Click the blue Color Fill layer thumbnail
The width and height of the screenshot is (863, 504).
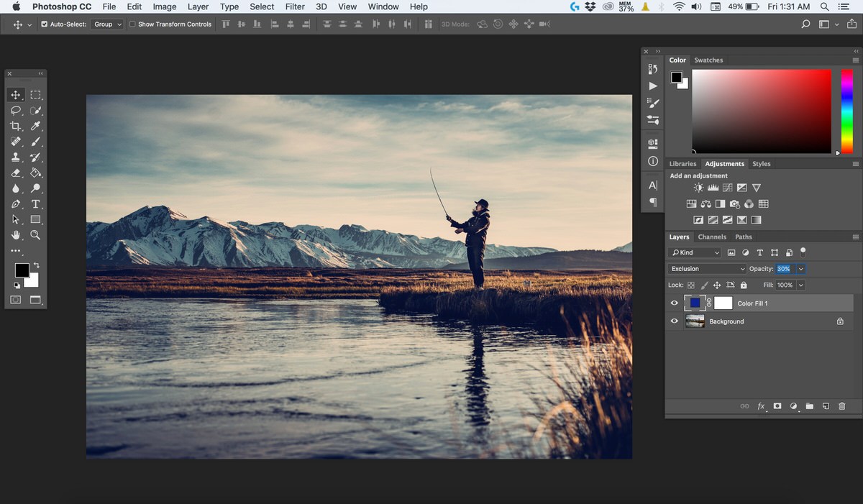pos(695,303)
